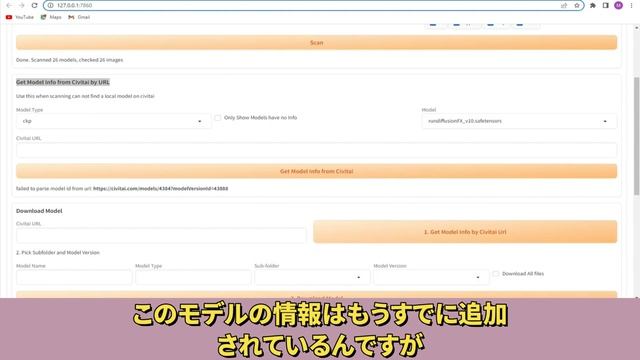640x360 pixels.
Task: Open Chrome three-dot menu
Action: coord(631,5)
